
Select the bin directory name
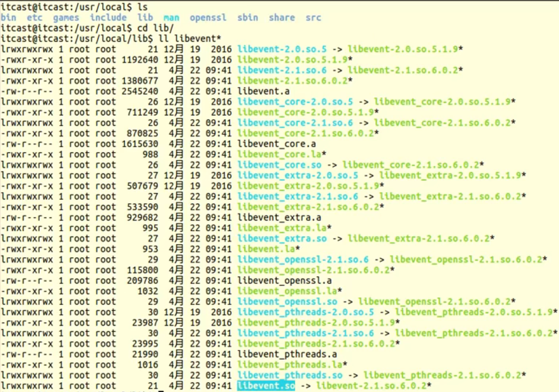10,18
